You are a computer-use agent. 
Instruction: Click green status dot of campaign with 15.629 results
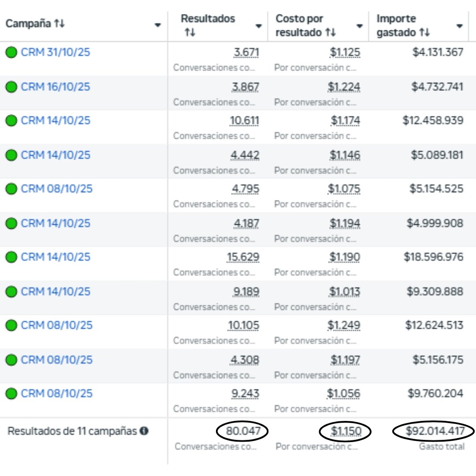click(11, 257)
